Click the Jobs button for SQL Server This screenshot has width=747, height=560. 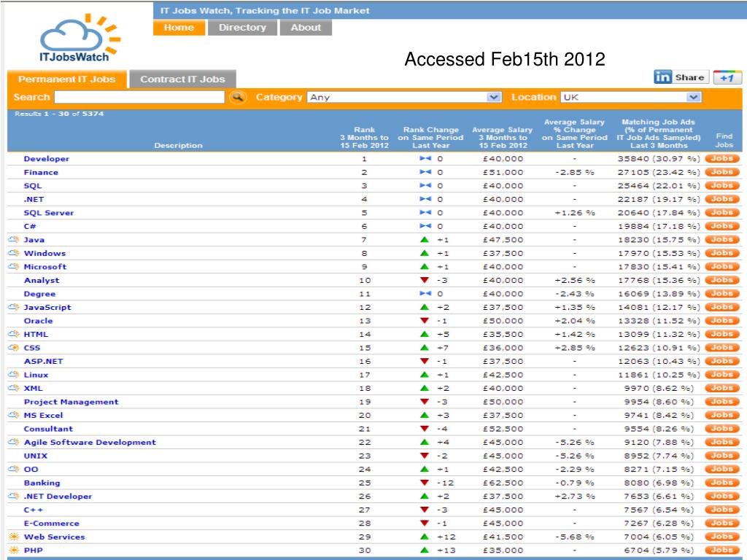pyautogui.click(x=722, y=212)
